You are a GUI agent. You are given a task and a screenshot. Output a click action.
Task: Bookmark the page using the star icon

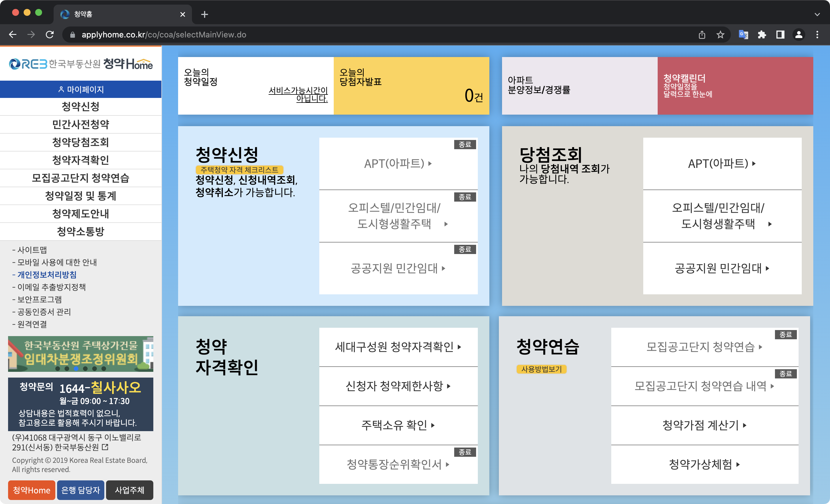click(x=720, y=35)
